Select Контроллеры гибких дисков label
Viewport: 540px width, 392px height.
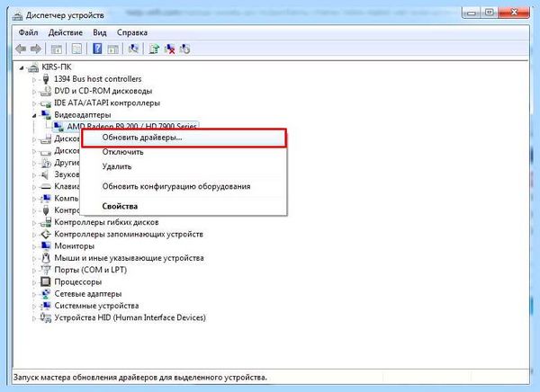coord(106,222)
